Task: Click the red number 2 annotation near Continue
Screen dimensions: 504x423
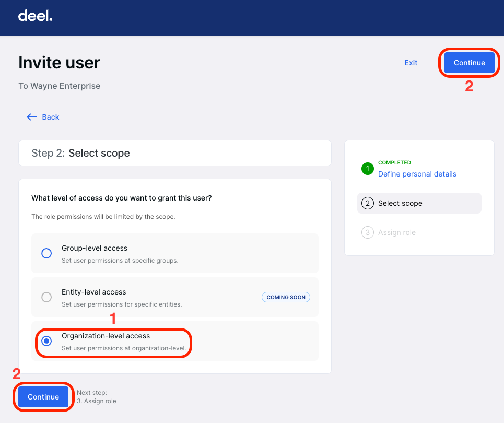Action: pyautogui.click(x=468, y=86)
